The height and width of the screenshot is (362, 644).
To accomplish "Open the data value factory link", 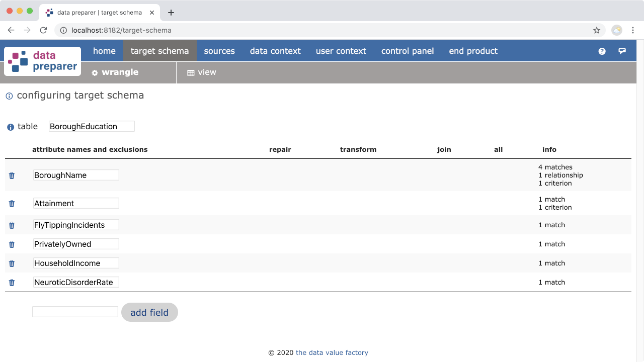I will (332, 353).
